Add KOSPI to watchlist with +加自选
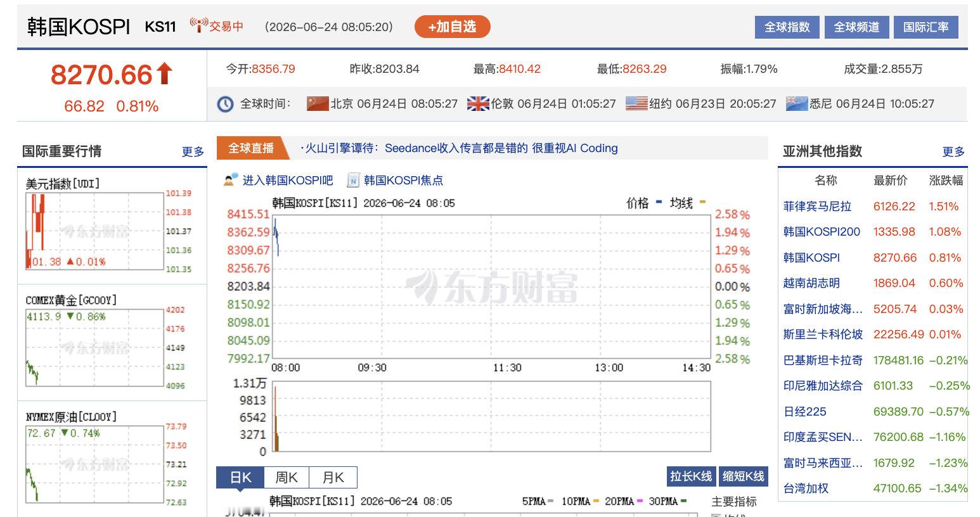Image resolution: width=980 pixels, height=517 pixels. pyautogui.click(x=452, y=27)
